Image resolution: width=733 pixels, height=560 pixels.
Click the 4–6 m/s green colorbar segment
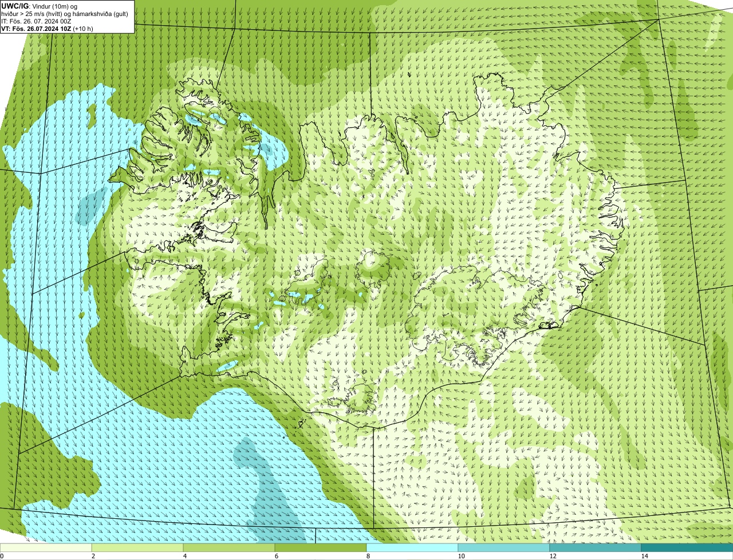click(x=229, y=548)
